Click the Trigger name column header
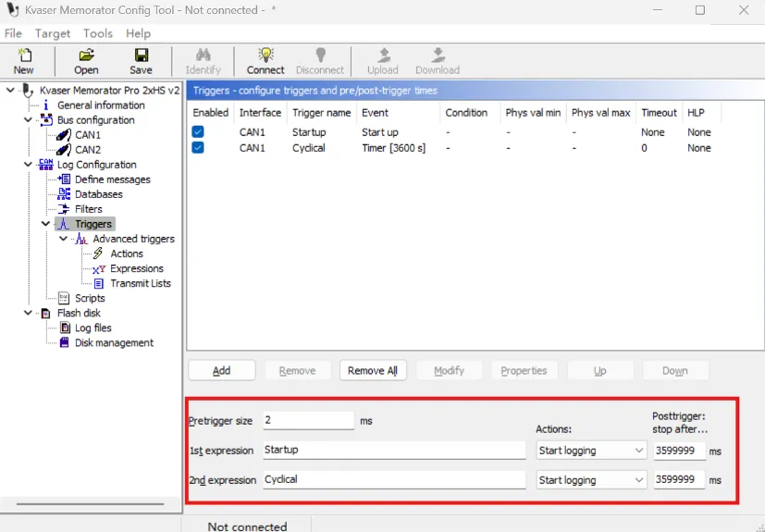The height and width of the screenshot is (532, 765). 322,113
